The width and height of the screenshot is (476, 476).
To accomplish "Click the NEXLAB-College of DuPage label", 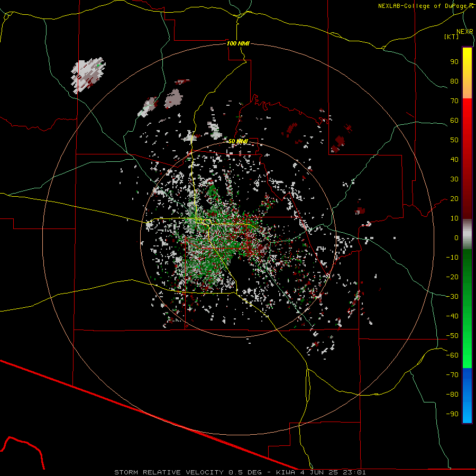I will tap(426, 6).
